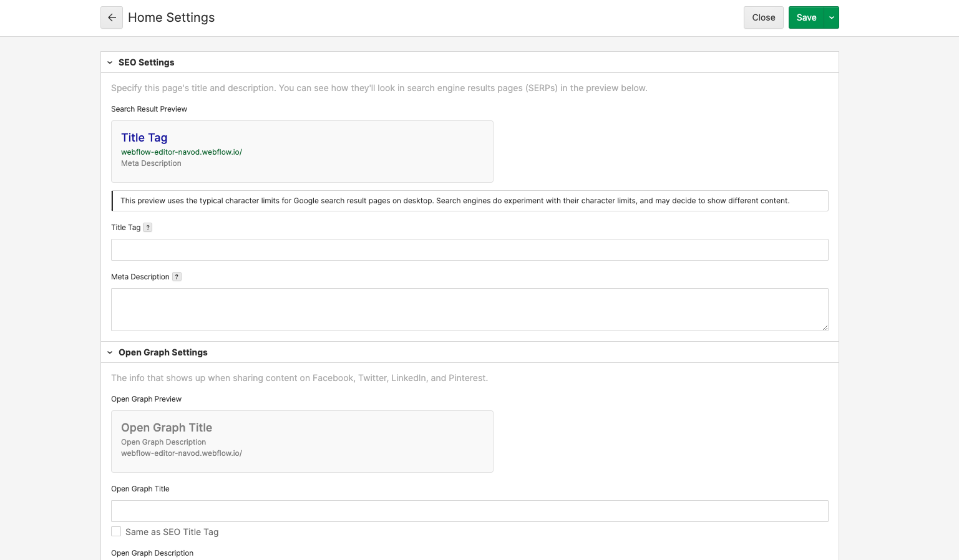Click the Meta Description help question mark
959x560 pixels.
pyautogui.click(x=177, y=277)
